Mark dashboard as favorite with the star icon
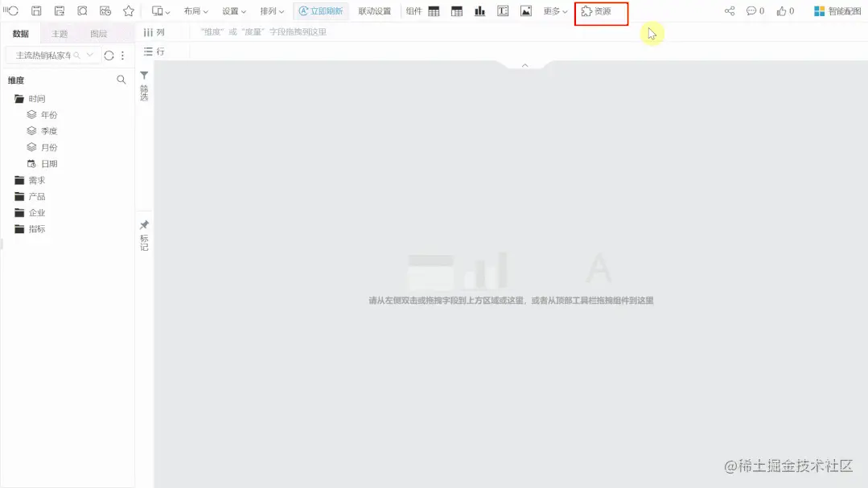Image resolution: width=868 pixels, height=488 pixels. tap(127, 10)
